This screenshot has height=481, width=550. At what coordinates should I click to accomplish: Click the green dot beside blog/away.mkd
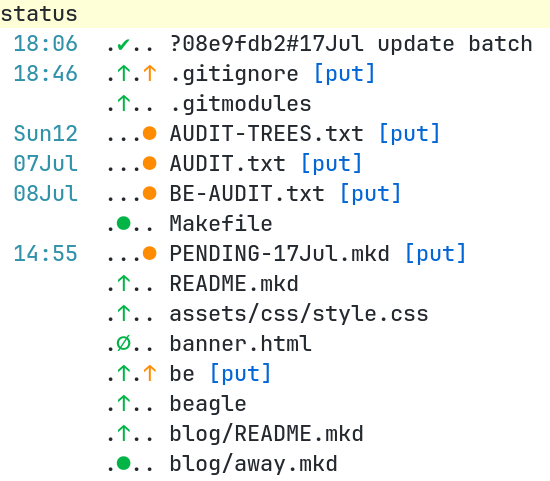tap(123, 463)
